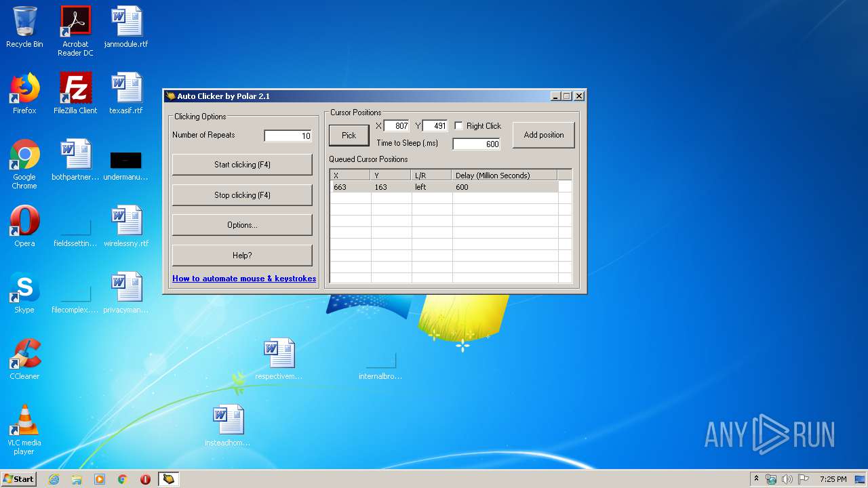Select texasif.rtf desktop file
Screen dimensions: 868x488
click(x=126, y=94)
